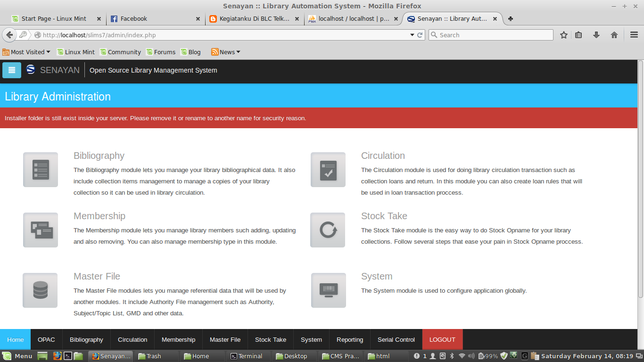Viewport: 644px width, 362px height.
Task: Toggle the Firefox bookmark star
Action: pyautogui.click(x=563, y=34)
